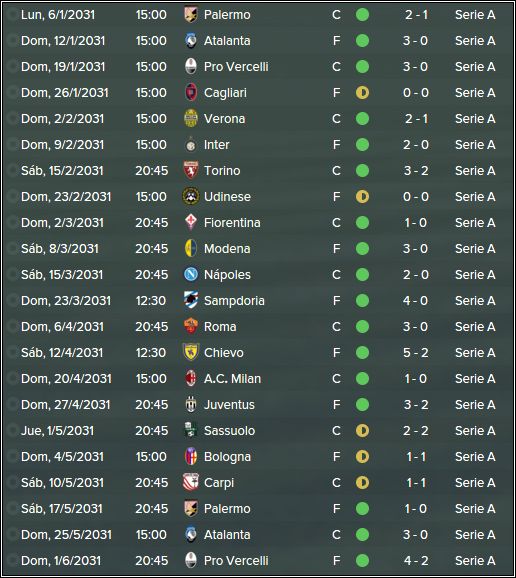Click the Nápoles club crest
The width and height of the screenshot is (516, 578).
[191, 274]
